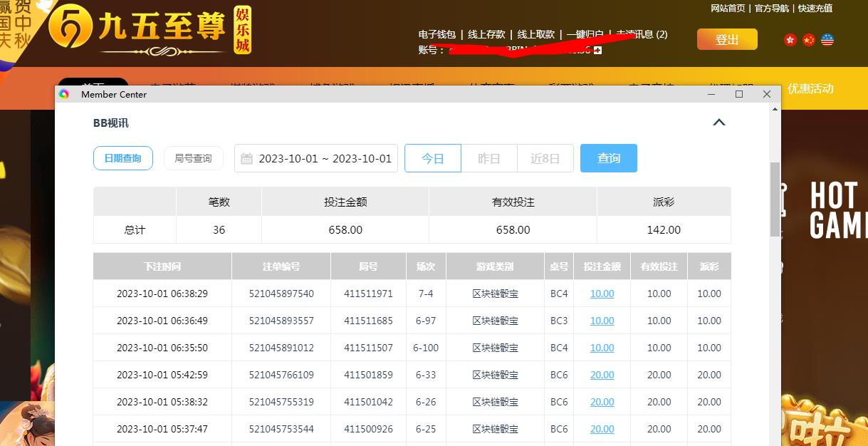Click the 注单编号 column header
The width and height of the screenshot is (868, 446).
coord(281,266)
